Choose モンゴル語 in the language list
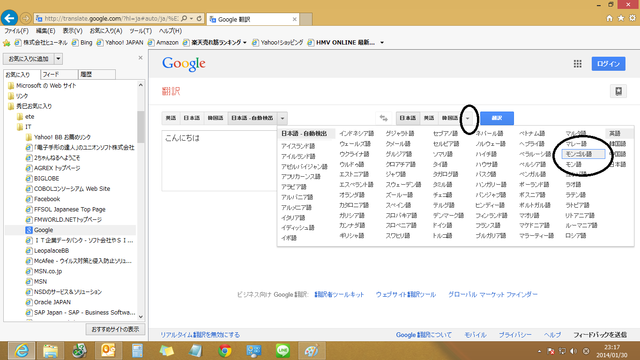Image resolution: width=640 pixels, height=360 pixels. tap(583, 154)
